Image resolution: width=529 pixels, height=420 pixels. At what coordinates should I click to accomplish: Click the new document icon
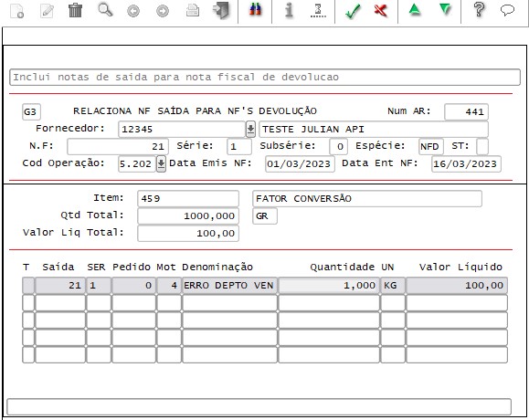(x=16, y=10)
